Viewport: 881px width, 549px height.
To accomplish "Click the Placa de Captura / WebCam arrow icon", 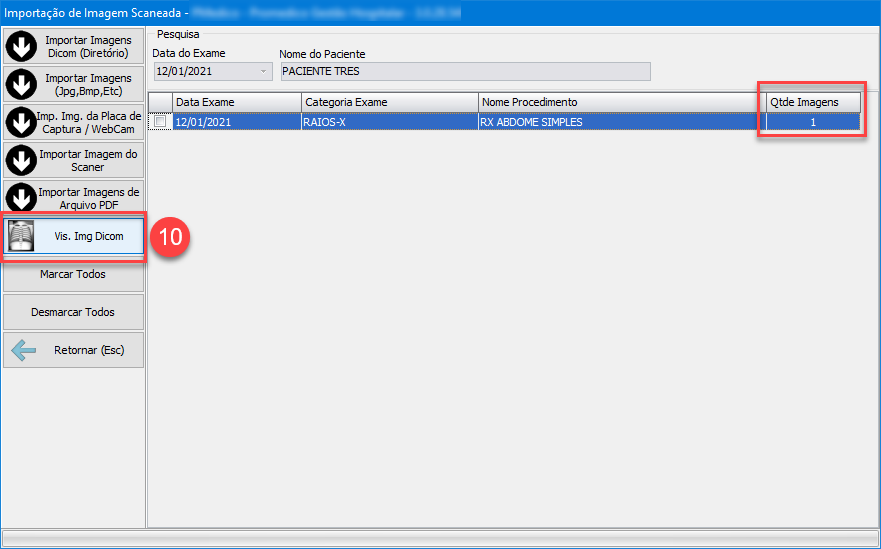I will pos(21,123).
